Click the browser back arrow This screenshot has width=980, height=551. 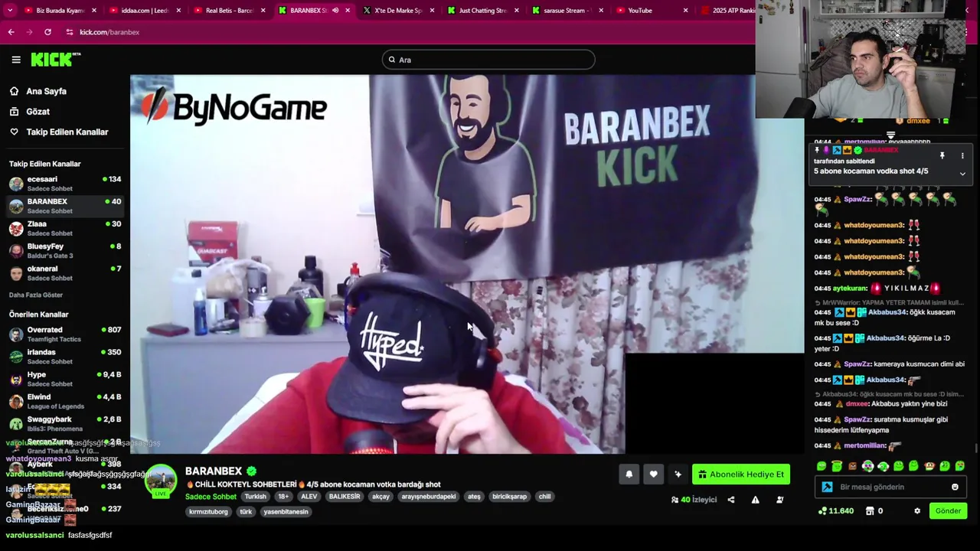[11, 32]
